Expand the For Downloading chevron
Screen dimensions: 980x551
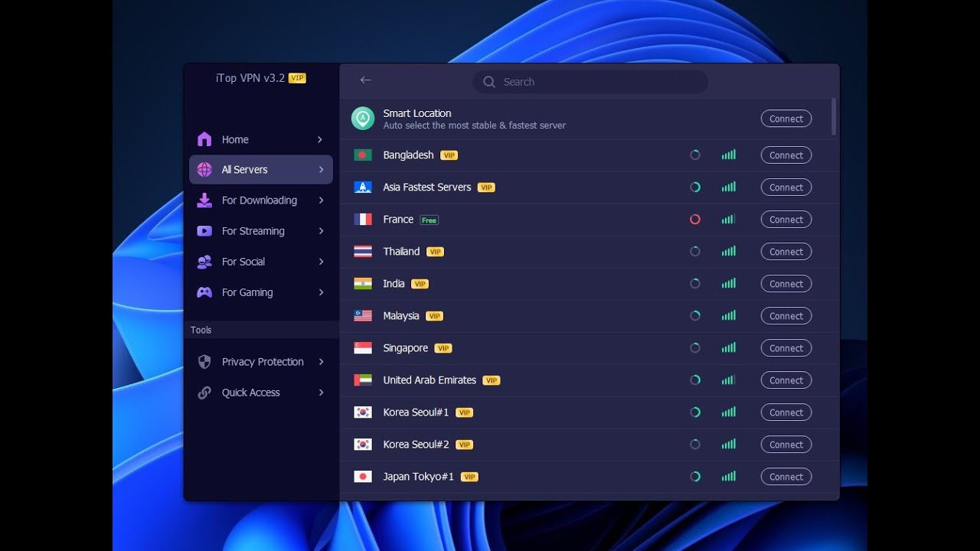tap(320, 201)
